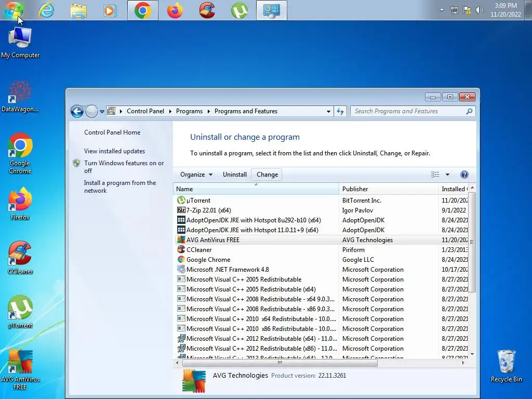Open Install a program from the network
This screenshot has height=399, width=532.
click(x=120, y=187)
